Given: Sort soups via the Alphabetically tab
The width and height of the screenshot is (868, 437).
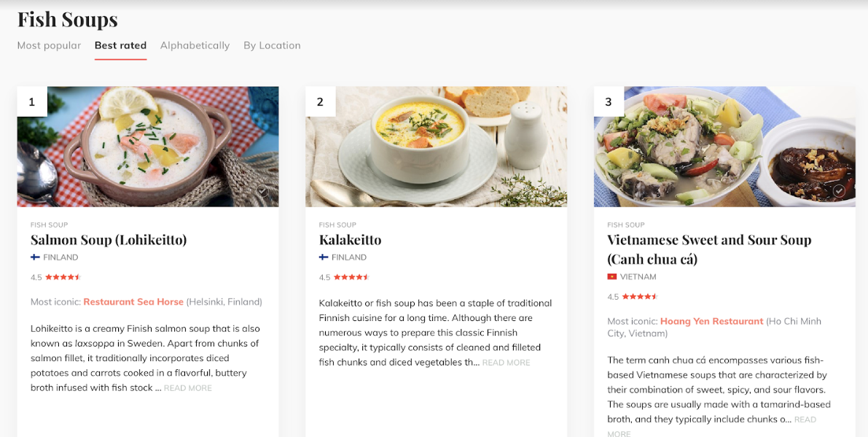Looking at the screenshot, I should tap(195, 45).
